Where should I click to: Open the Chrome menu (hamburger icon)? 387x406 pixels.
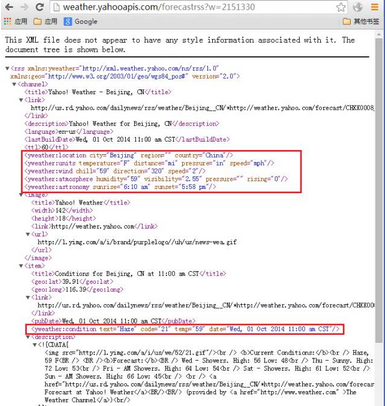click(375, 7)
